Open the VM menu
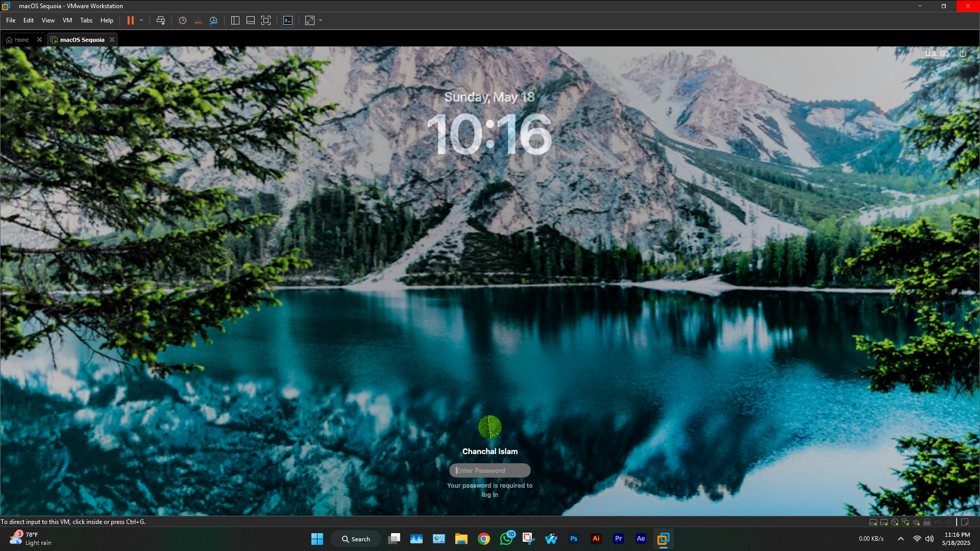The width and height of the screenshot is (980, 551). pyautogui.click(x=67, y=20)
